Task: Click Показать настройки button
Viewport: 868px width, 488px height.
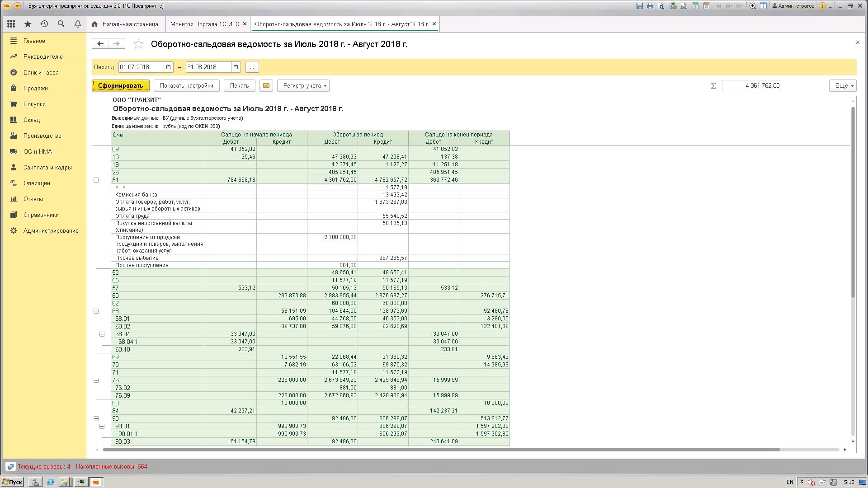Action: pyautogui.click(x=186, y=85)
